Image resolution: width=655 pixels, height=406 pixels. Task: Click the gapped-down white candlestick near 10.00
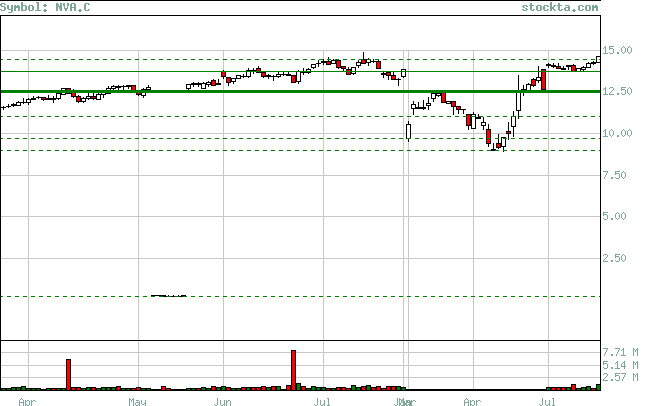tap(409, 132)
